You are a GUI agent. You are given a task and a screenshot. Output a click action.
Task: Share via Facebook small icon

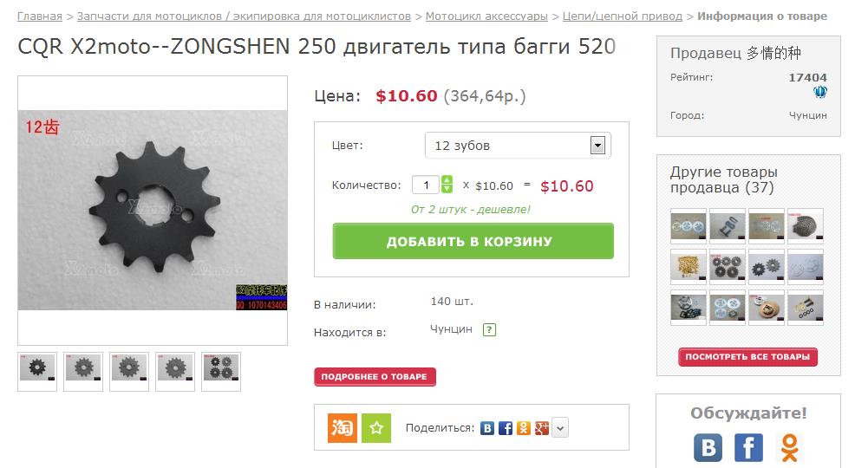click(x=506, y=427)
